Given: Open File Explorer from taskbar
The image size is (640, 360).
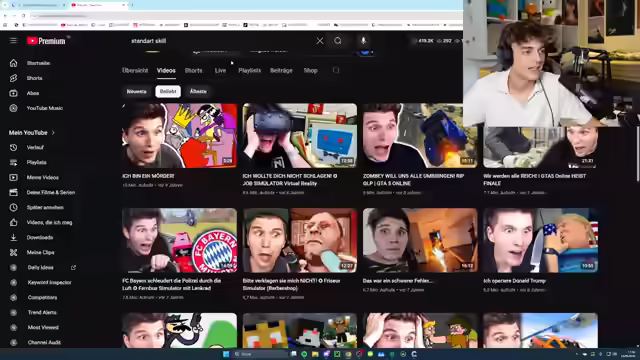Looking at the screenshot, I should tap(315, 354).
